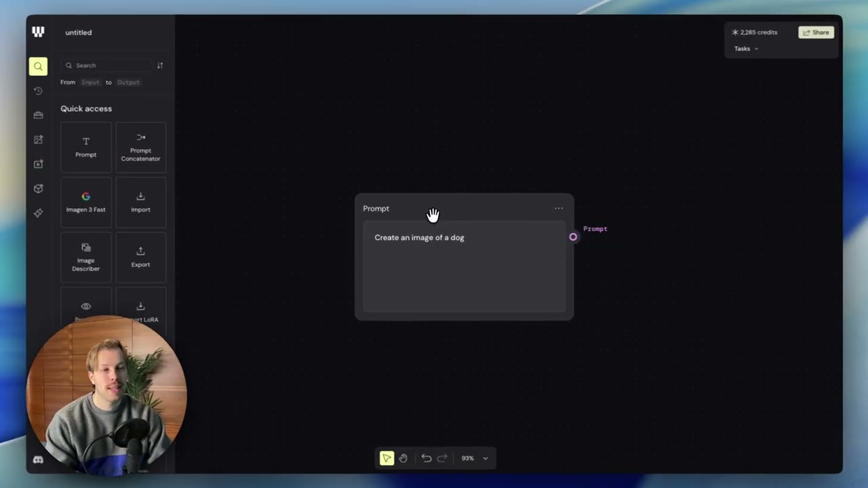Click the undo arrow
868x488 pixels.
[x=426, y=458]
